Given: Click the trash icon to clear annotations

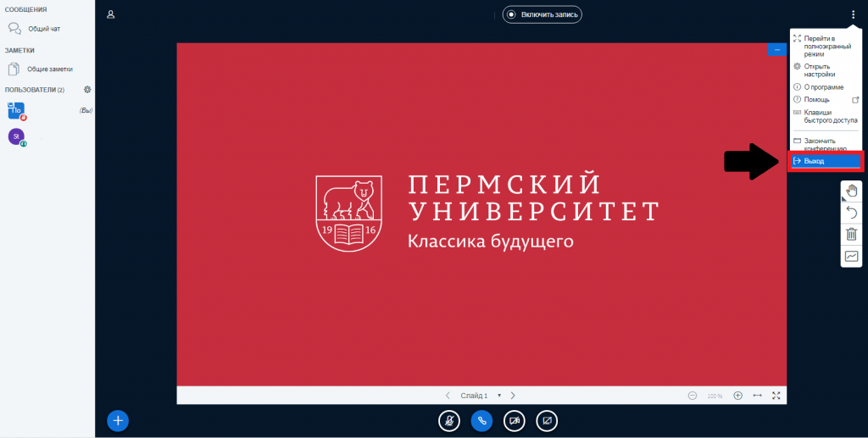Looking at the screenshot, I should coord(852,234).
